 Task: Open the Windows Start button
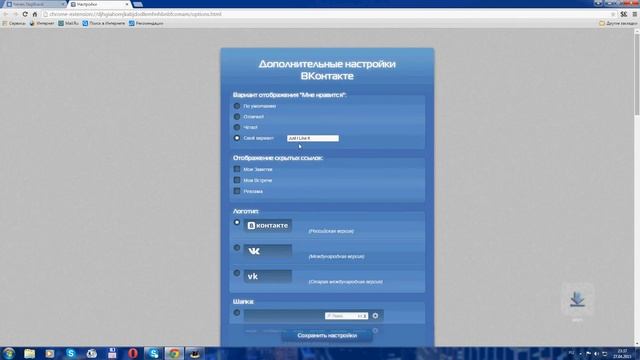[x=9, y=353]
